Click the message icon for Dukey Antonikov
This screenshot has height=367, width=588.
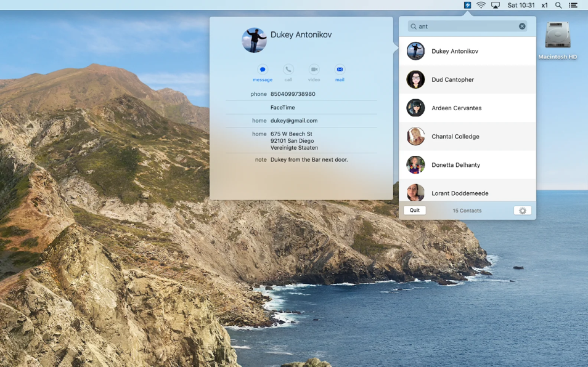coord(263,70)
